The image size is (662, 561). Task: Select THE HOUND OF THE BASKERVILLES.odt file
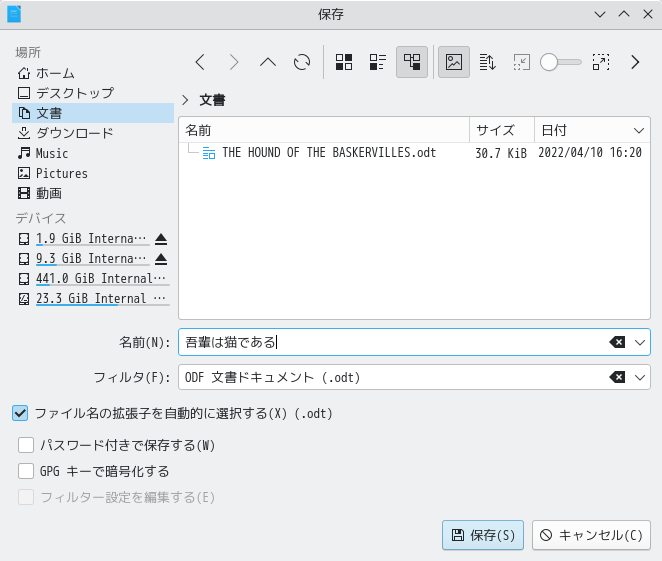coord(329,153)
